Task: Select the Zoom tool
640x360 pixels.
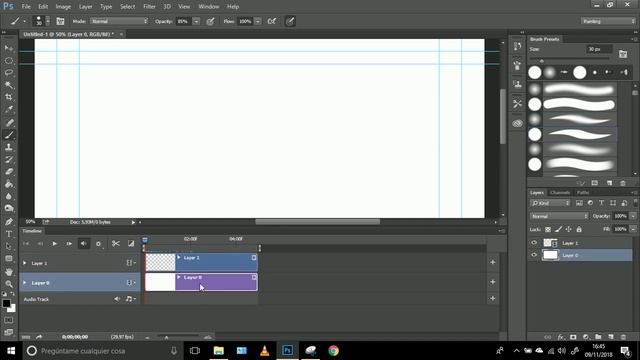Action: [x=9, y=284]
